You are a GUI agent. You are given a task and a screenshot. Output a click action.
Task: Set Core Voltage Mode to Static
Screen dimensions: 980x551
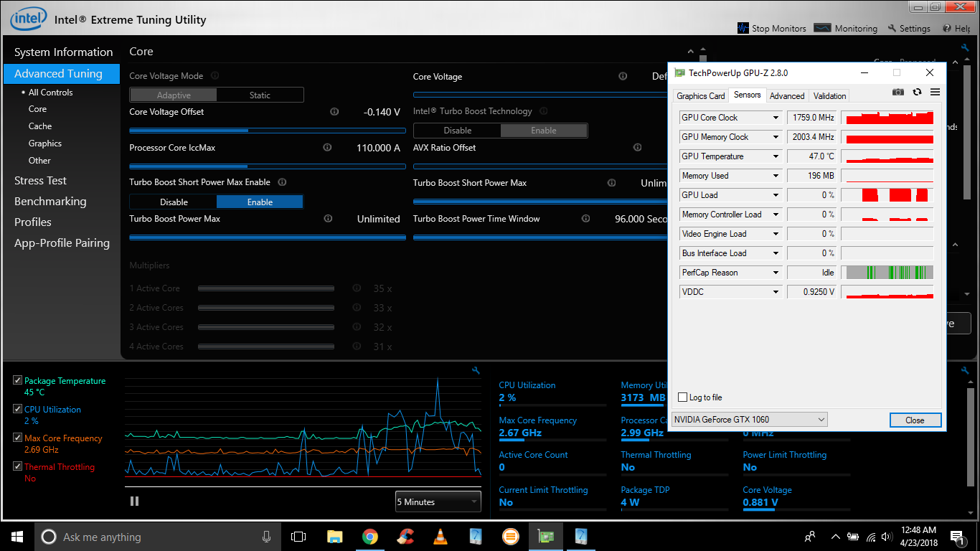click(x=260, y=95)
